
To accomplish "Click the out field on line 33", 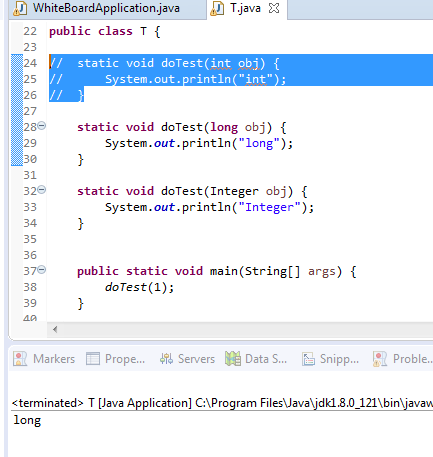I will (x=164, y=207).
